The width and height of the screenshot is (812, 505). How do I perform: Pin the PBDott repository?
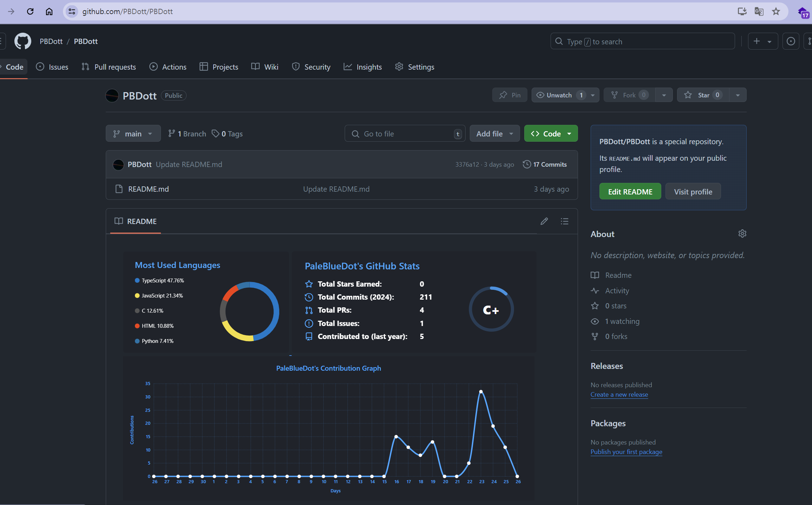click(510, 95)
